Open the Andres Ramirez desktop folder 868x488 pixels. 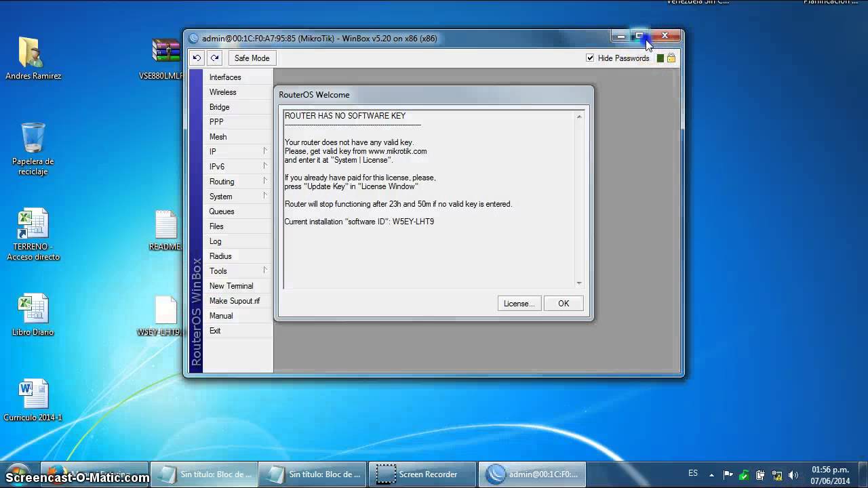pyautogui.click(x=33, y=59)
